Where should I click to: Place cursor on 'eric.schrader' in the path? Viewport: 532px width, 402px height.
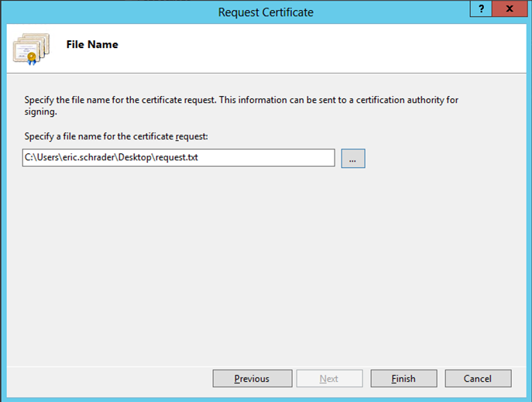89,157
